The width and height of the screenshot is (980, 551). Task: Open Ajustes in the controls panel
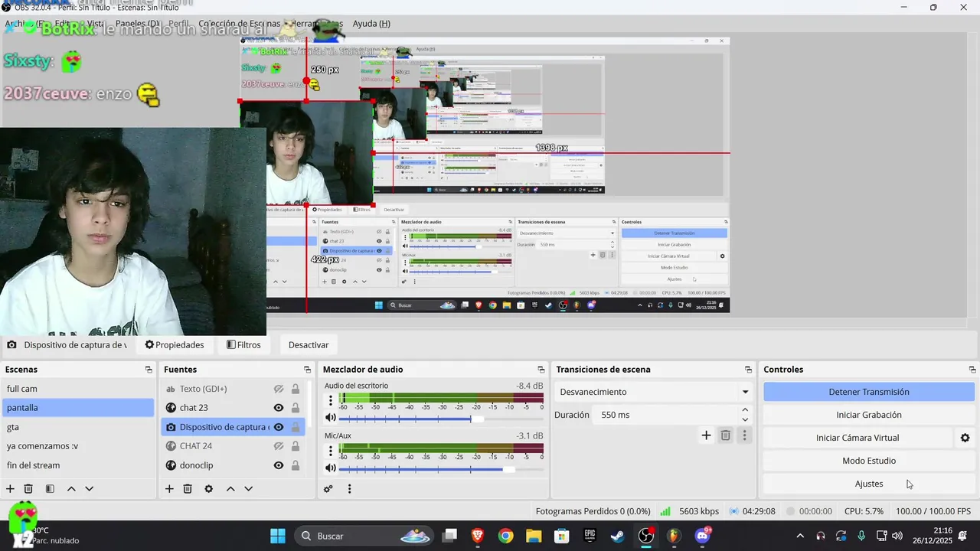869,484
